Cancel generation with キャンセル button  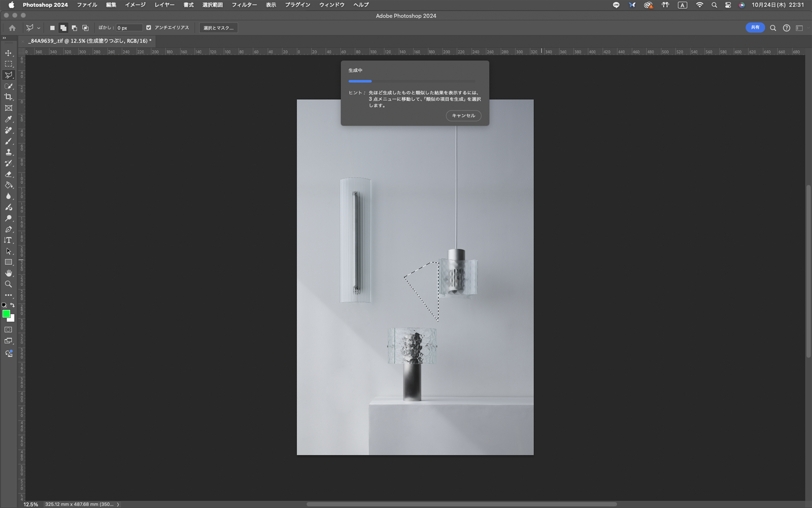coord(463,116)
